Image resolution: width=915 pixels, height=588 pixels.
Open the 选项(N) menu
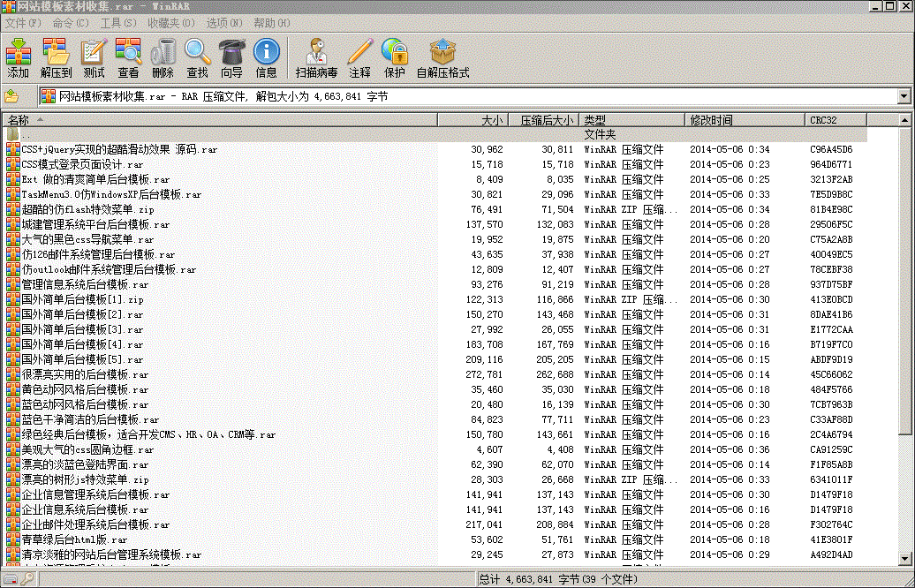tap(224, 23)
